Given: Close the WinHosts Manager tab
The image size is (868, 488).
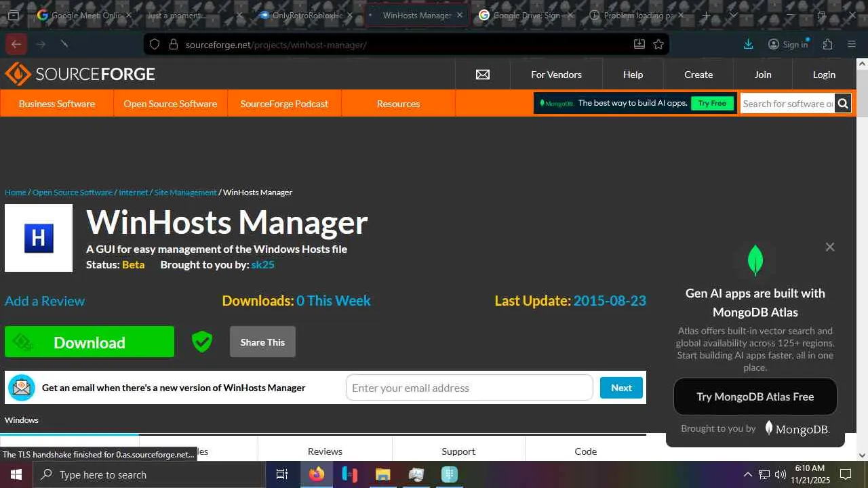Looking at the screenshot, I should click(460, 15).
